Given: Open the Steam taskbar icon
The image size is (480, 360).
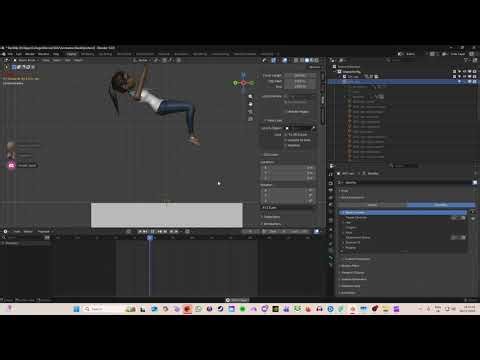Looking at the screenshot, I should 220,309.
